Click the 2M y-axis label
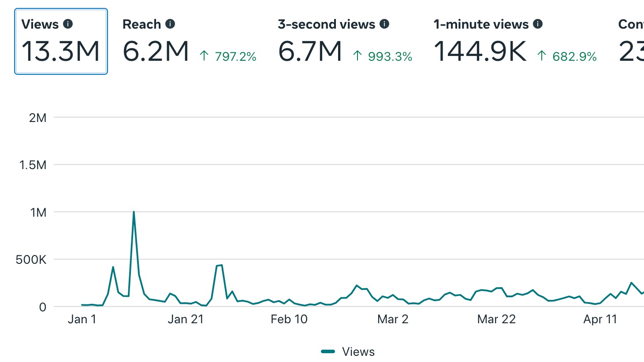Viewport: 644px width, 362px height. point(38,118)
